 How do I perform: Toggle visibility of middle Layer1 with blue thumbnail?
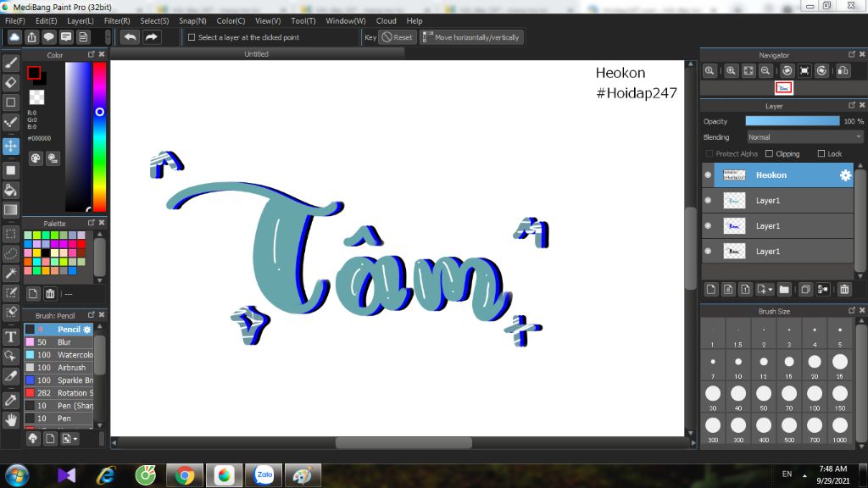[708, 225]
